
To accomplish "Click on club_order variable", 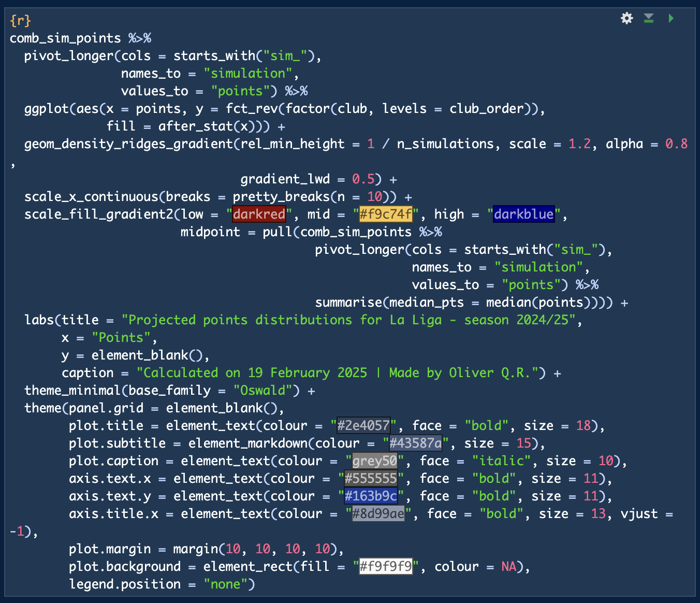I will click(486, 108).
